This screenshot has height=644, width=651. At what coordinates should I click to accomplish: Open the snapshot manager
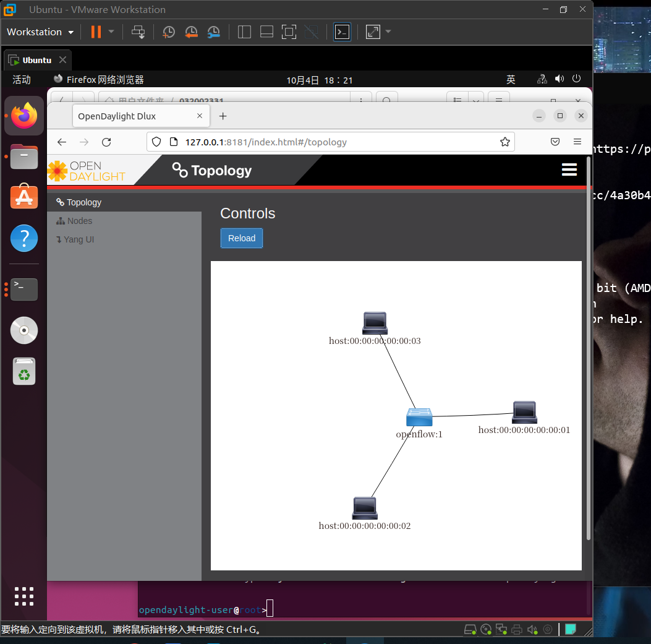[x=213, y=32]
